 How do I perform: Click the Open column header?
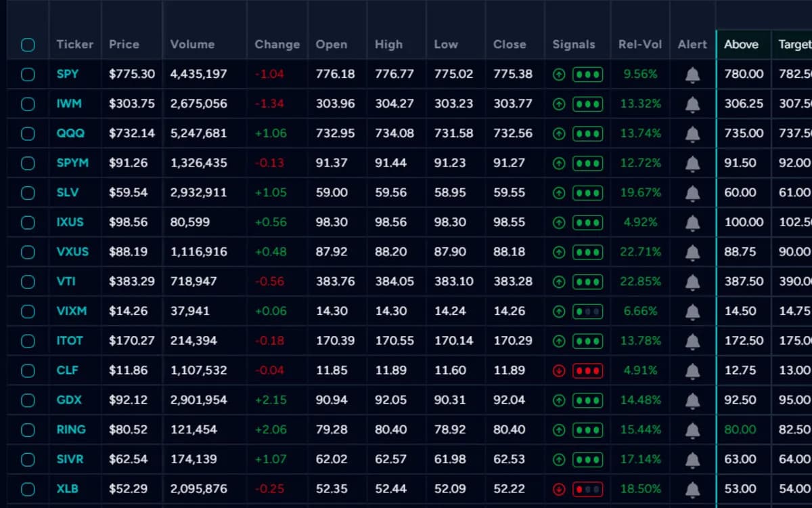[x=332, y=44]
